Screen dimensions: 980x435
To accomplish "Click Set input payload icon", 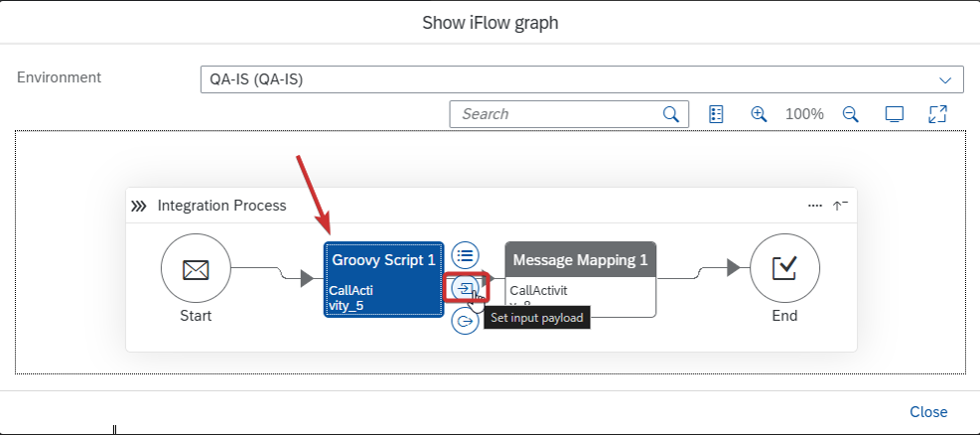I will click(x=466, y=288).
